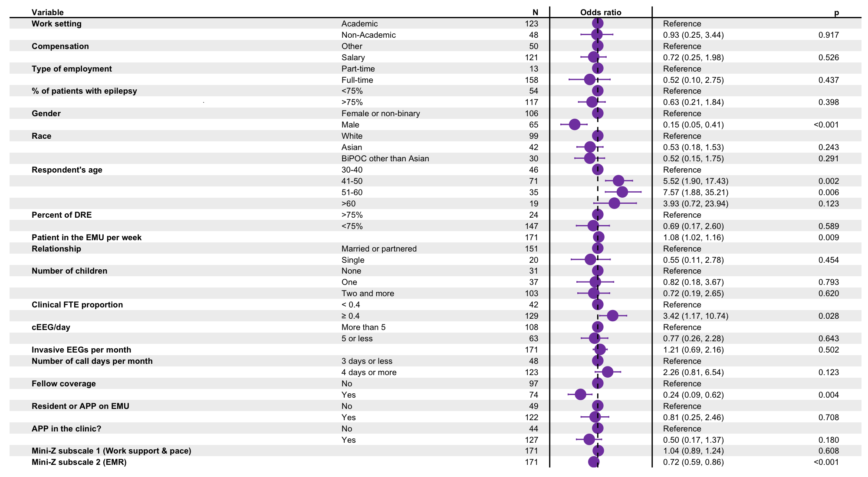Click the 51-60 age odds ratio dot
Screen dimensions: 868x477
(622, 192)
